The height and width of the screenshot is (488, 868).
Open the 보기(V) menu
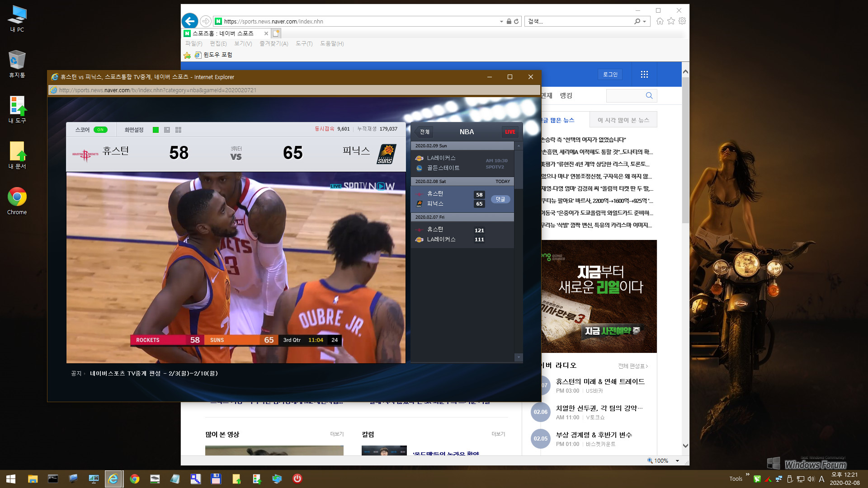[243, 43]
